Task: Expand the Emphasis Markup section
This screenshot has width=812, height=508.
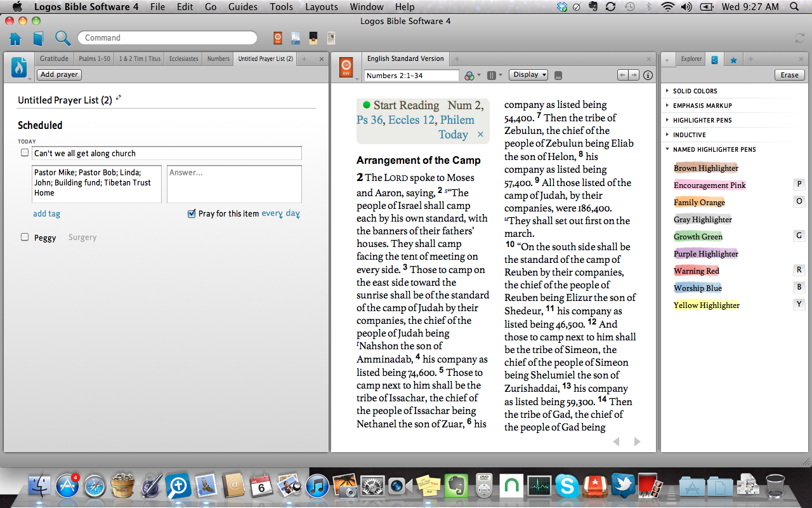Action: [667, 105]
